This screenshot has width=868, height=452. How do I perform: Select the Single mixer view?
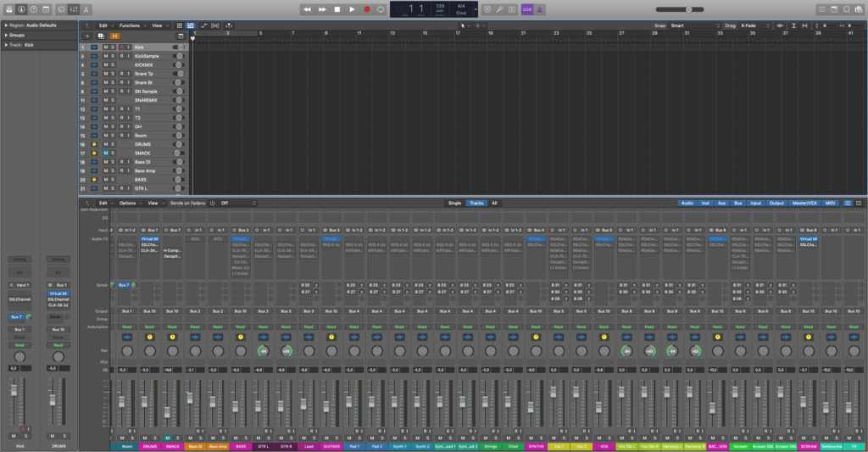tap(454, 203)
